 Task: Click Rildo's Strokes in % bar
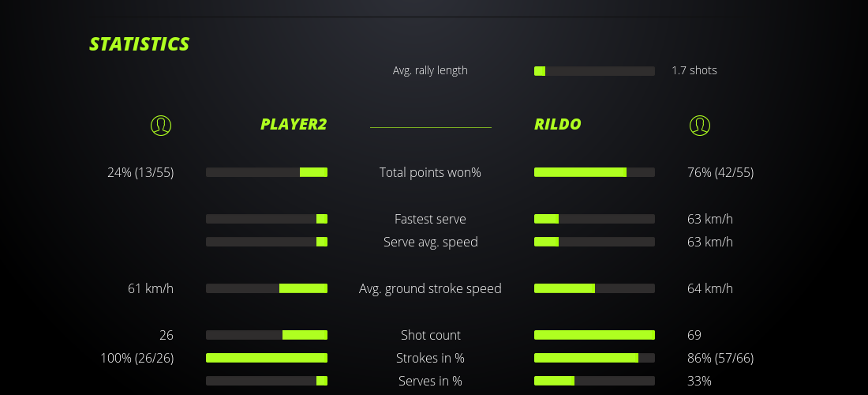[x=594, y=358]
